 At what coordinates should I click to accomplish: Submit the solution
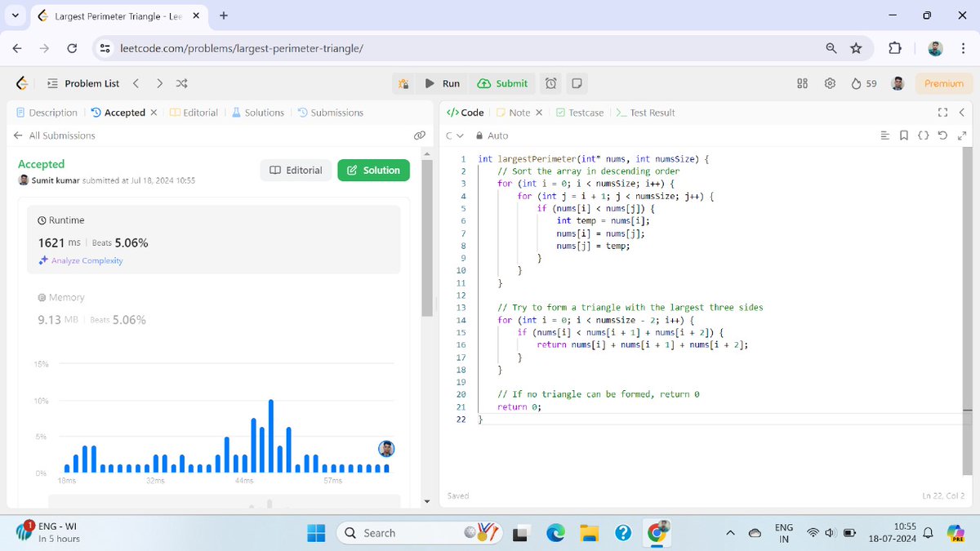pos(502,83)
